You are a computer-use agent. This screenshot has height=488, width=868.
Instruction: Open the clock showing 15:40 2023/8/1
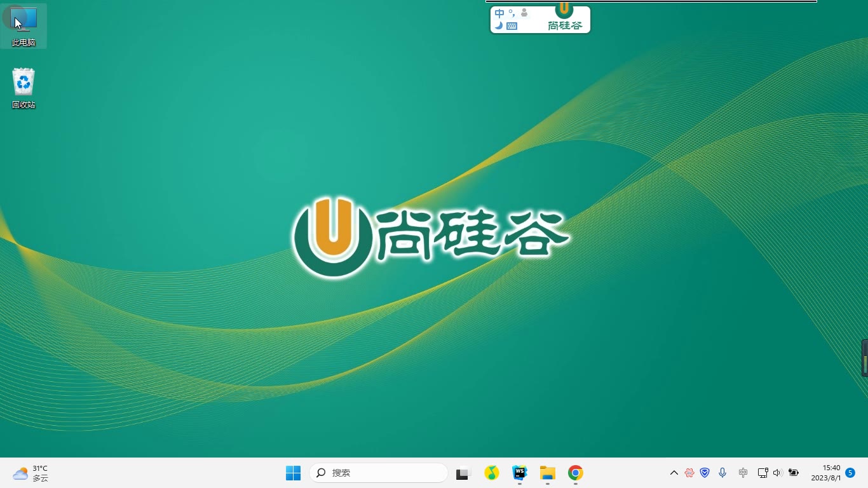(x=826, y=473)
